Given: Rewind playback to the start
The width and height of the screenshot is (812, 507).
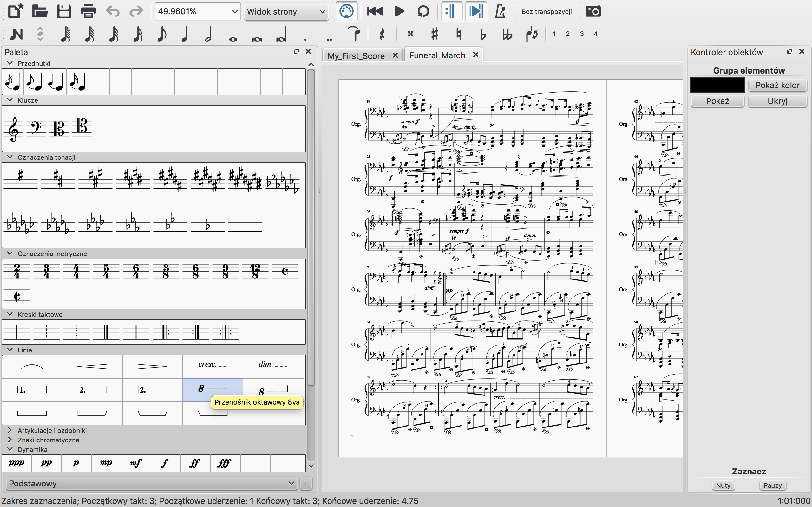Looking at the screenshot, I should pyautogui.click(x=375, y=11).
